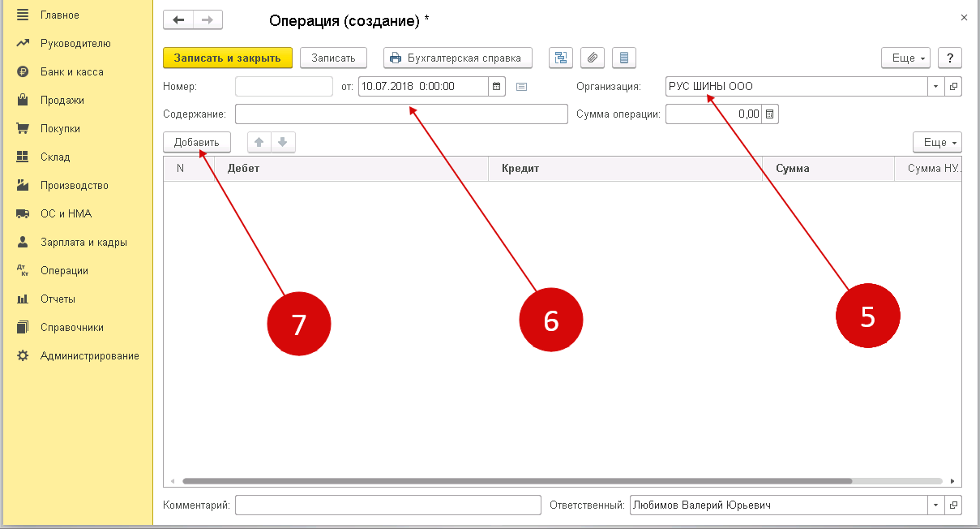
Task: Expand the Организация dropdown list
Action: pos(936,86)
